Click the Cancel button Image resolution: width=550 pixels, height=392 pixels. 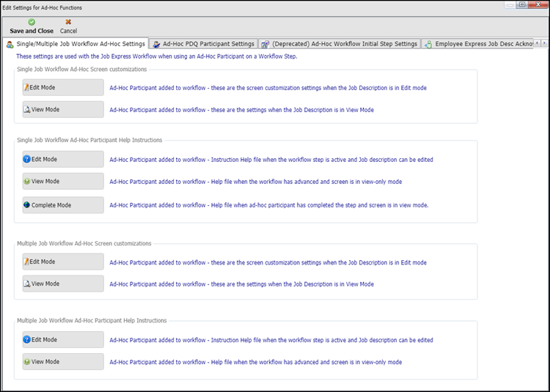pos(68,26)
